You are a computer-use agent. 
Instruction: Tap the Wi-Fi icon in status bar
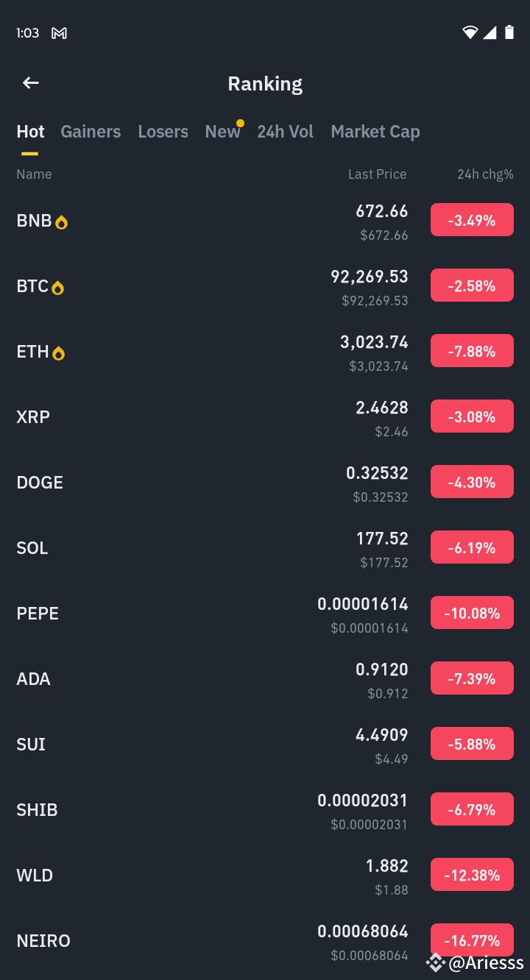470,32
